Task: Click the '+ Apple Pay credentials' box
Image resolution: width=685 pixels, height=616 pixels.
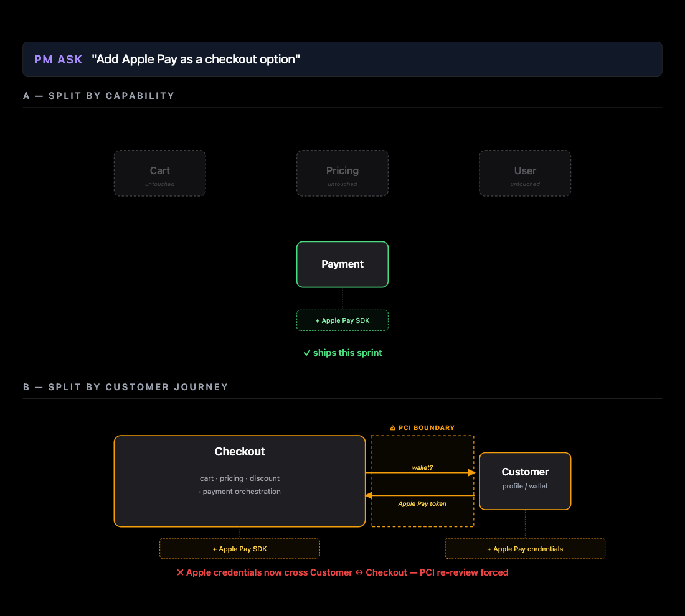Action: [525, 549]
